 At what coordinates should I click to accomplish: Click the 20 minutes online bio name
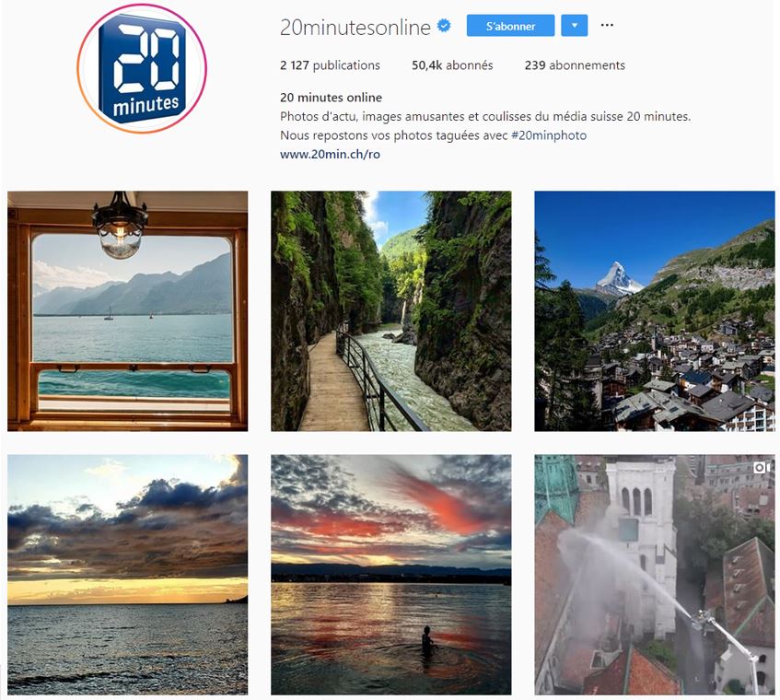click(x=331, y=98)
